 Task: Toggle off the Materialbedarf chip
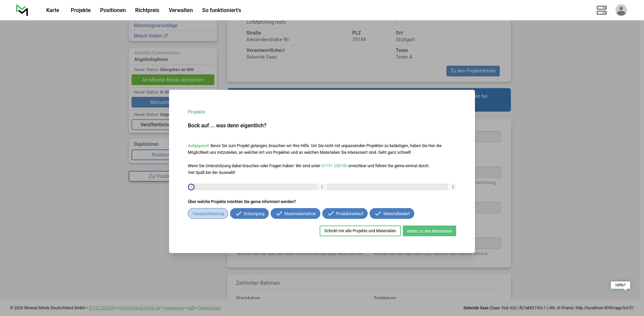(392, 214)
